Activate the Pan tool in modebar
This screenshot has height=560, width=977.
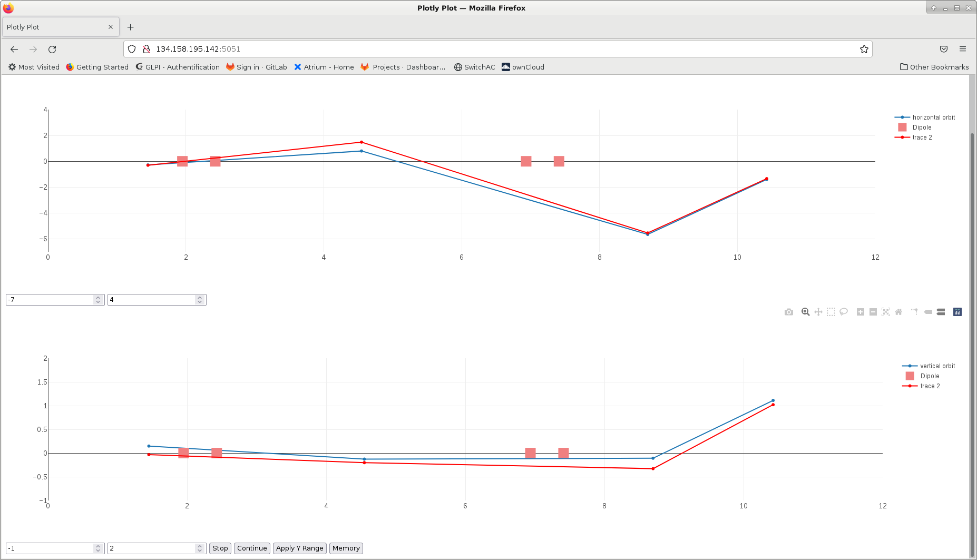point(818,312)
